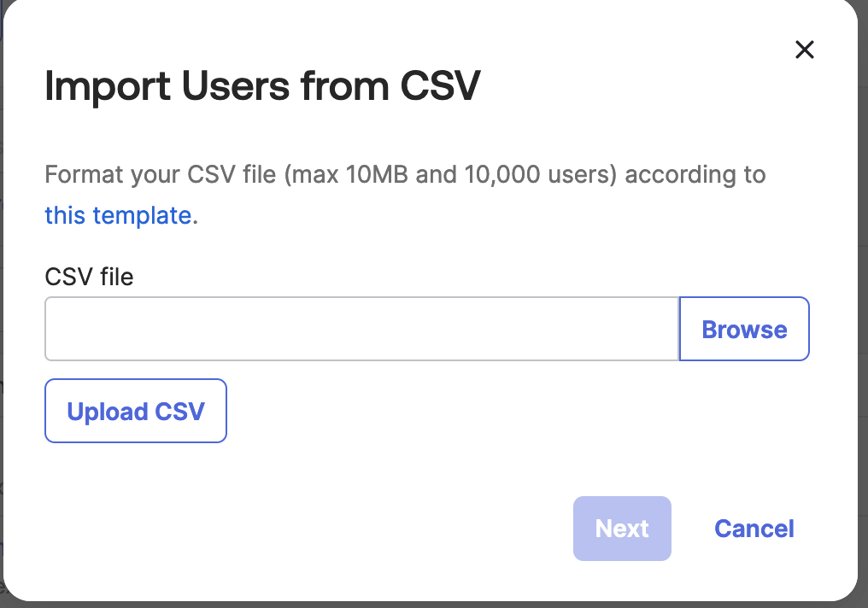The image size is (868, 608).
Task: View the template referenced in the instructions
Action: [118, 215]
